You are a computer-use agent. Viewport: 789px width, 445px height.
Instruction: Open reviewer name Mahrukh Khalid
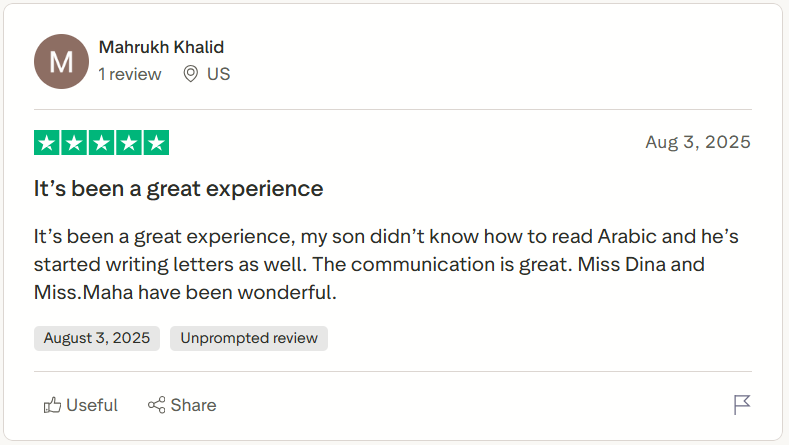(x=161, y=47)
